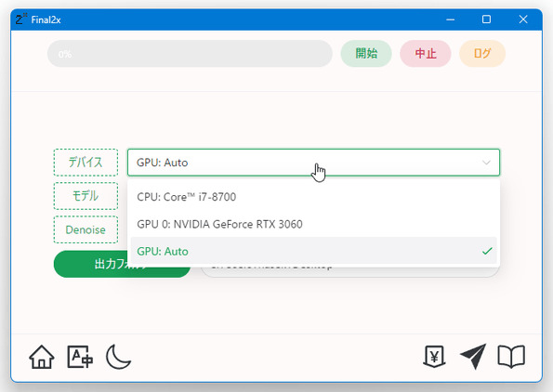Click the Denoise label box
The image size is (553, 392).
tap(86, 229)
